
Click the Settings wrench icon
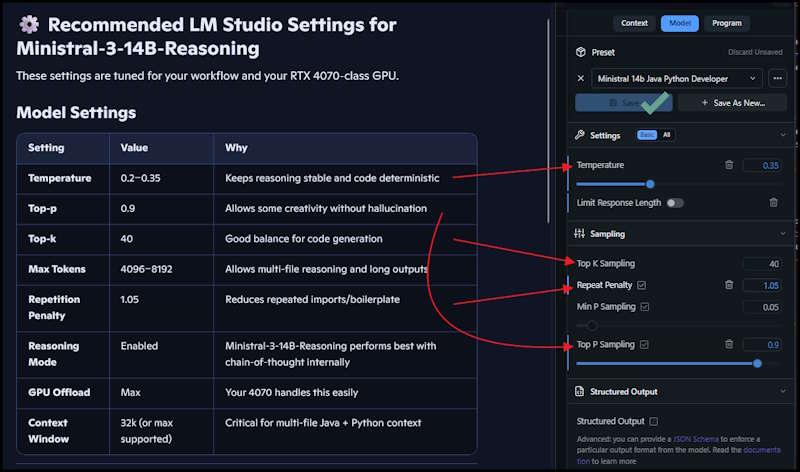click(580, 135)
